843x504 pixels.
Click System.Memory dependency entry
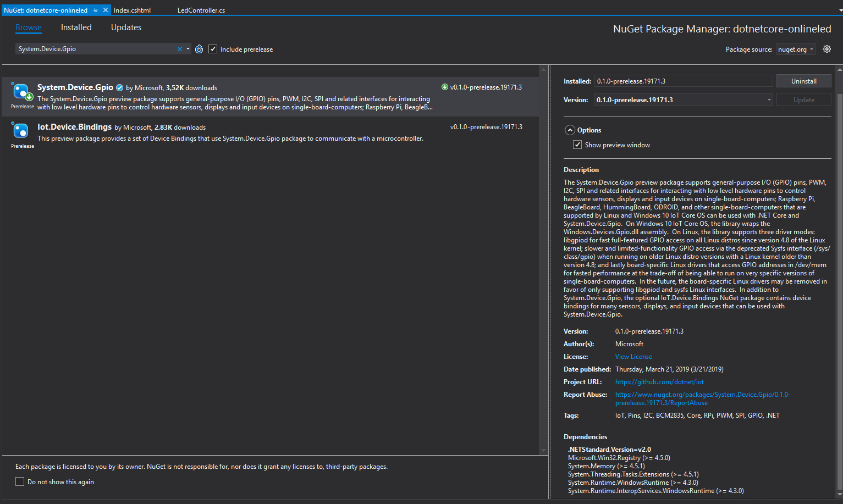tap(606, 466)
